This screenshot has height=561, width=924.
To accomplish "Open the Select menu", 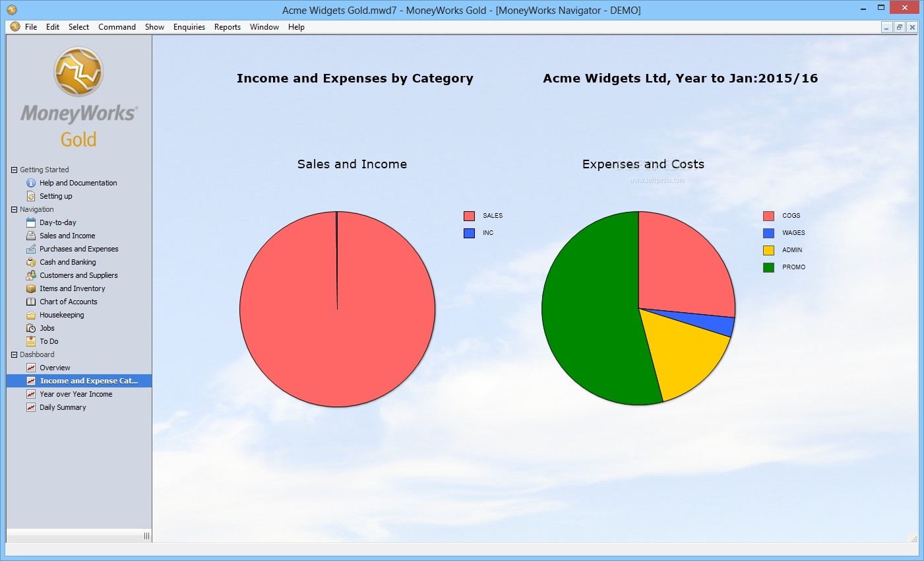I will tap(78, 27).
